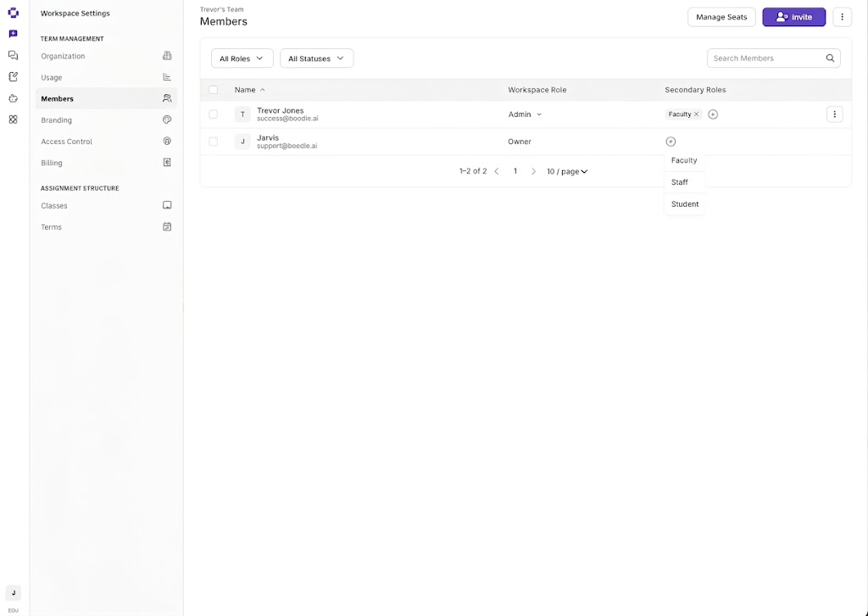Go to next page arrow

pos(534,171)
